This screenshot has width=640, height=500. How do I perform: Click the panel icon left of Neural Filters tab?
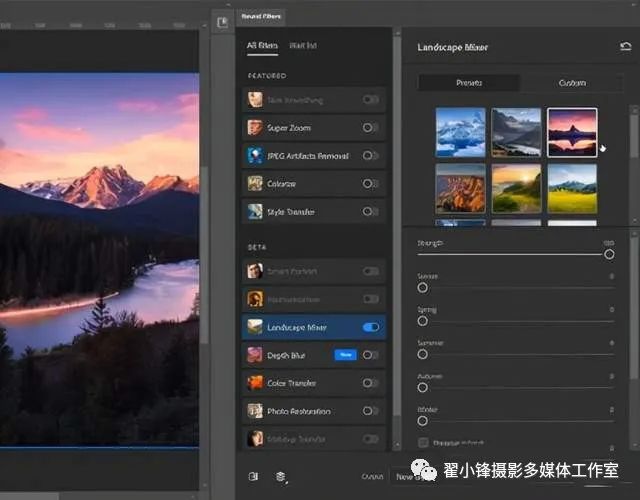click(x=222, y=21)
